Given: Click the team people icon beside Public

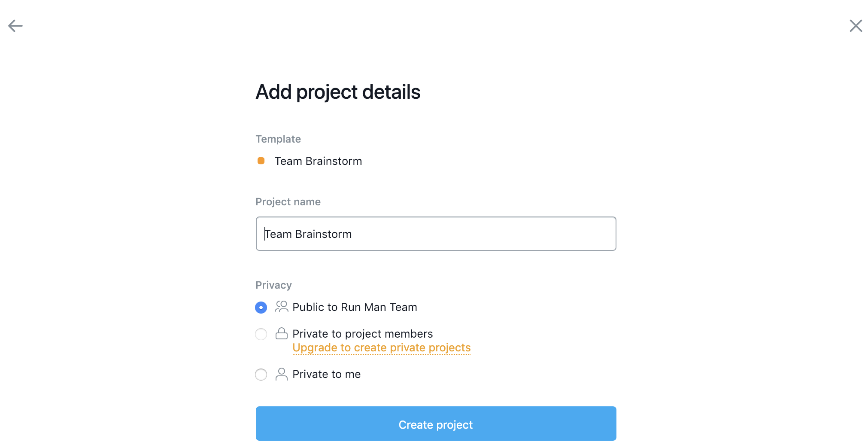Looking at the screenshot, I should 282,306.
